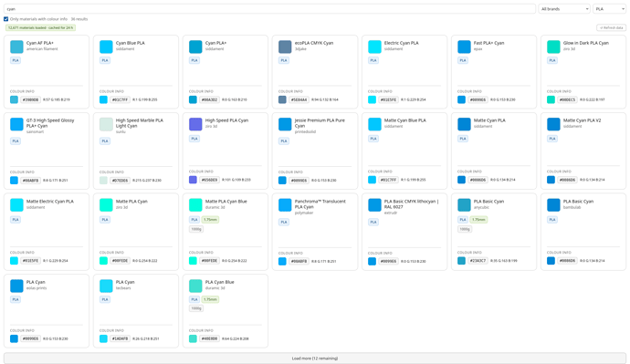Click brand name '3djake' under ecoPLA CMYK Cyan
The height and width of the screenshot is (364, 630).
[x=300, y=49]
